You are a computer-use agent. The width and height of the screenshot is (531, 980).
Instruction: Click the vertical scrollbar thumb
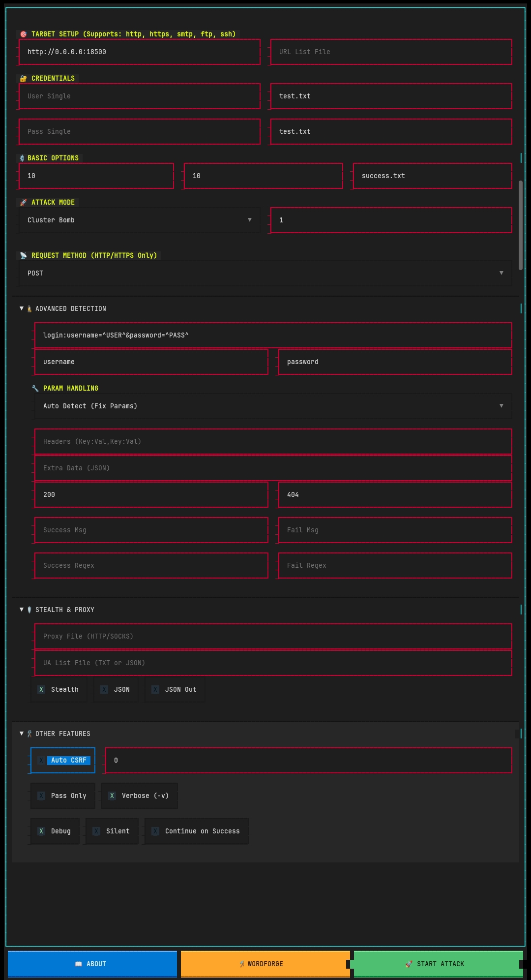(x=521, y=225)
